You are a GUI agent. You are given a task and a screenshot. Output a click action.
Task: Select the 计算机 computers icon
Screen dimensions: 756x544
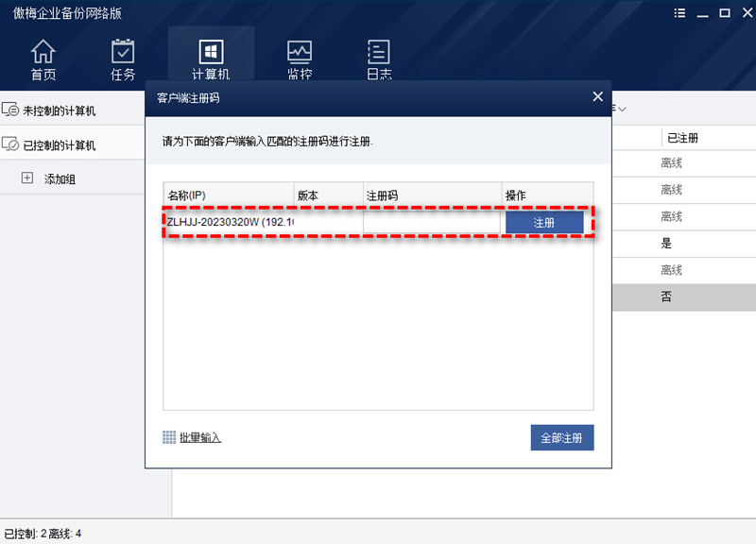click(x=210, y=59)
